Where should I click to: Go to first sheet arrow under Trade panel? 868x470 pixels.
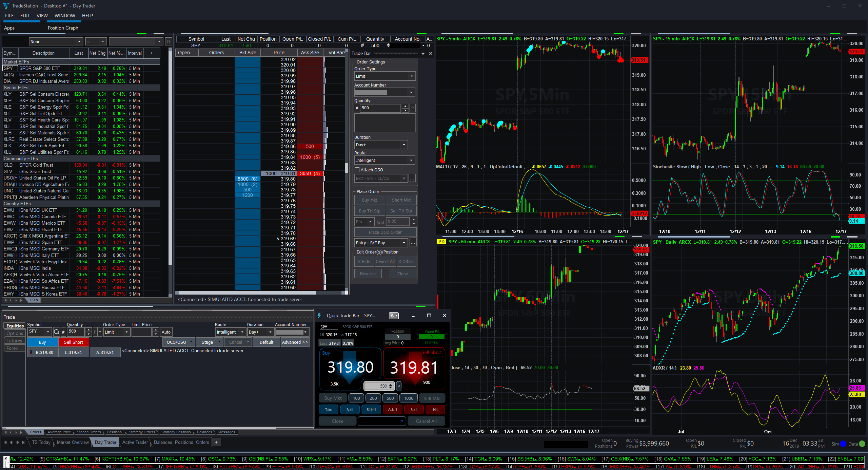pos(5,432)
